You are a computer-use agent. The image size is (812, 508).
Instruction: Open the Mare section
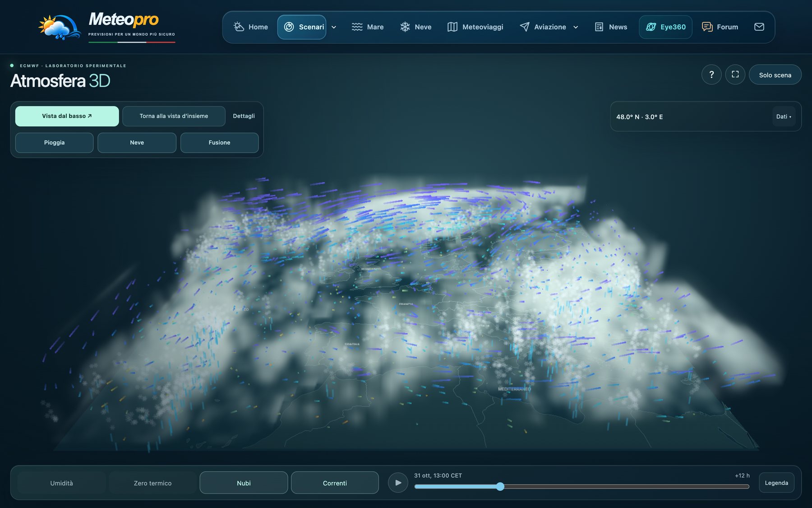pos(368,27)
